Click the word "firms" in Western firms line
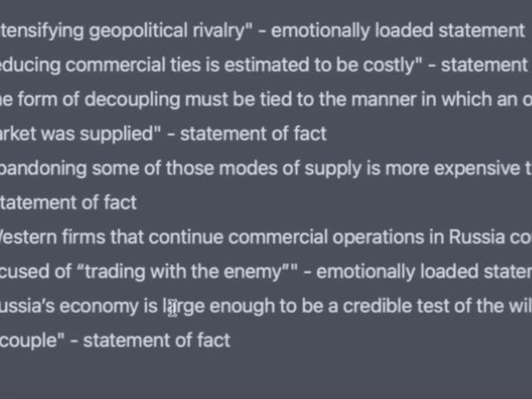The width and height of the screenshot is (532, 399). click(x=83, y=237)
